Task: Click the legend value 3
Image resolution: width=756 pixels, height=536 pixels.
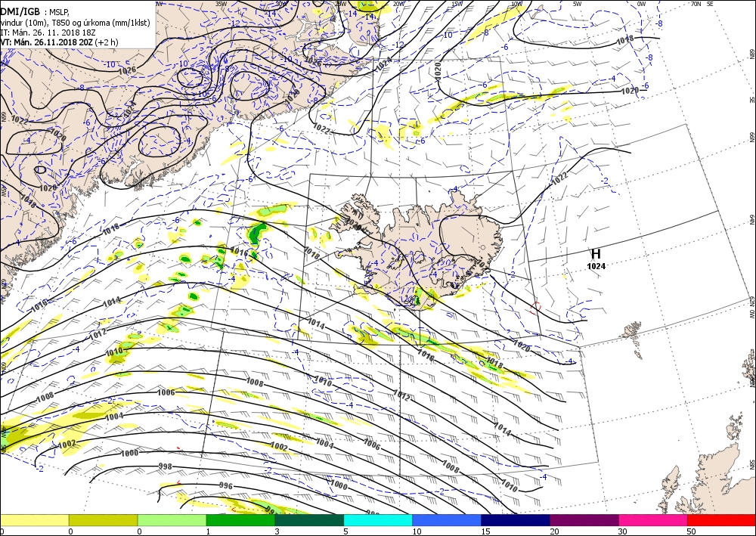Action: pos(277,531)
